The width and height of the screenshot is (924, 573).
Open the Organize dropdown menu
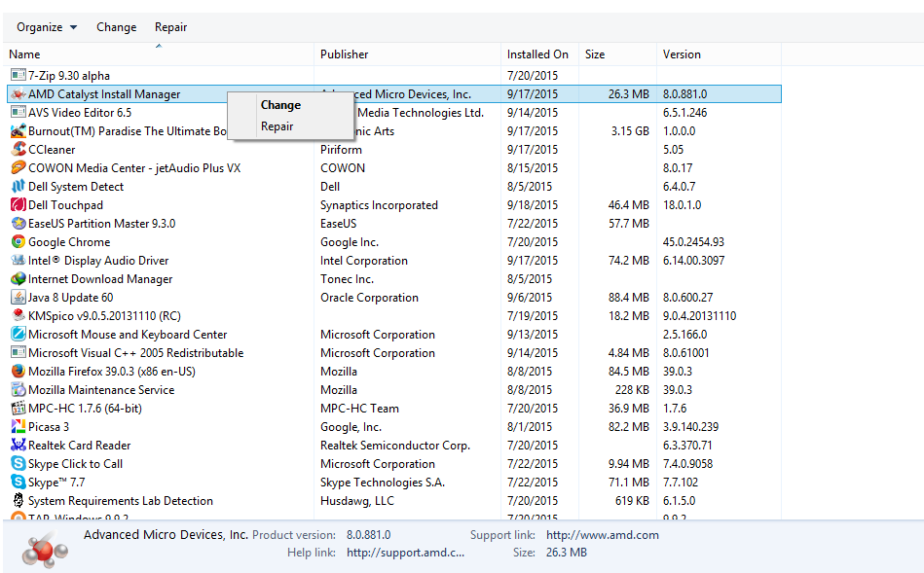pyautogui.click(x=47, y=27)
